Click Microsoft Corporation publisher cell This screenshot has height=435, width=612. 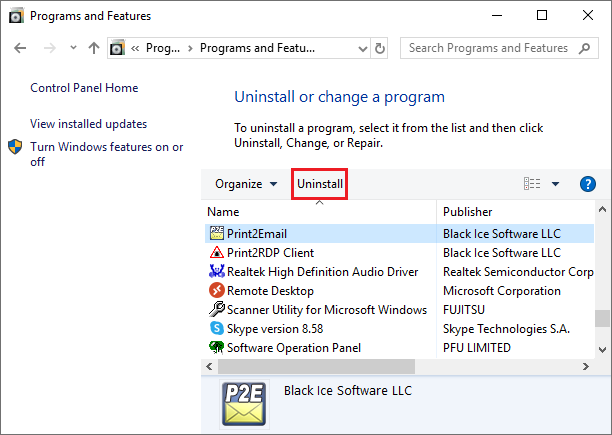[x=502, y=291]
